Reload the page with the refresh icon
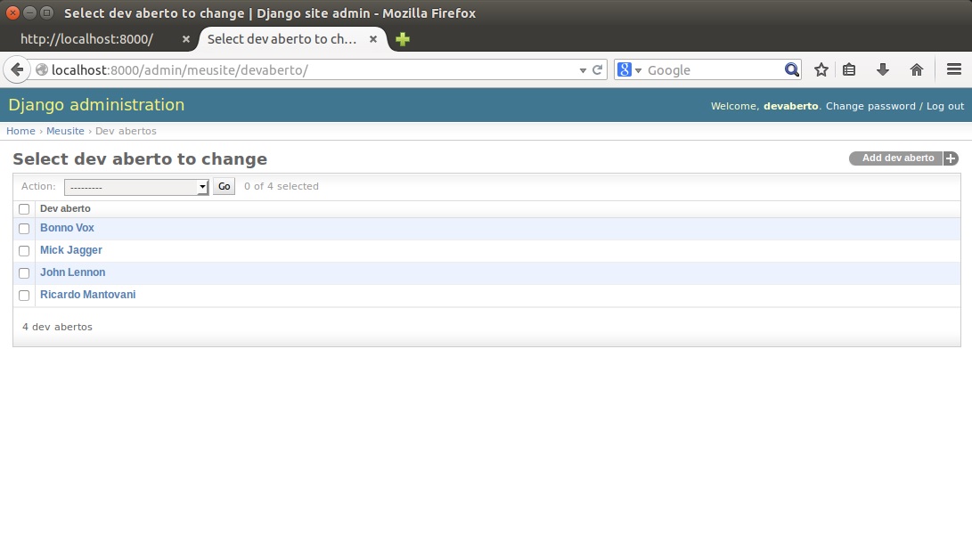This screenshot has width=972, height=560. tap(598, 69)
